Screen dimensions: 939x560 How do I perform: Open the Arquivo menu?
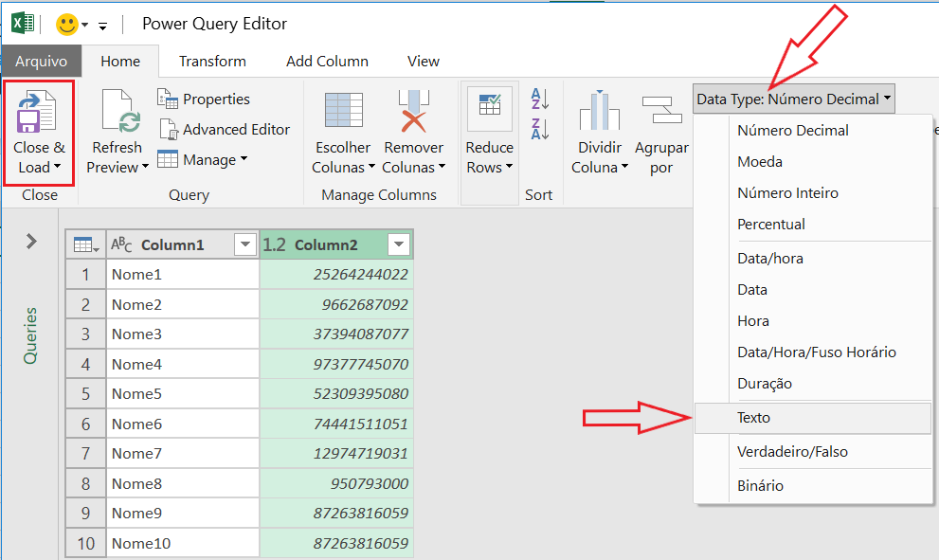coord(41,60)
